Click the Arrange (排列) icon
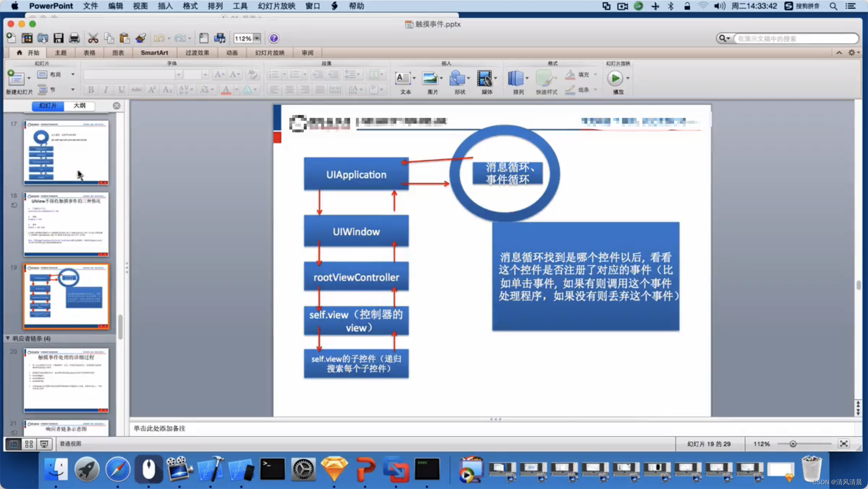This screenshot has width=868, height=489. (516, 78)
